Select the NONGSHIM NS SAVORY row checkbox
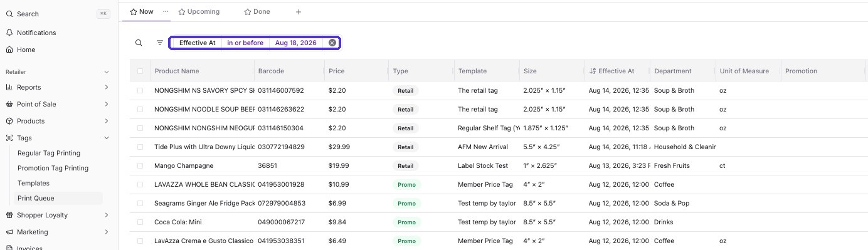Screen dimensions: 868x250 click(x=140, y=90)
